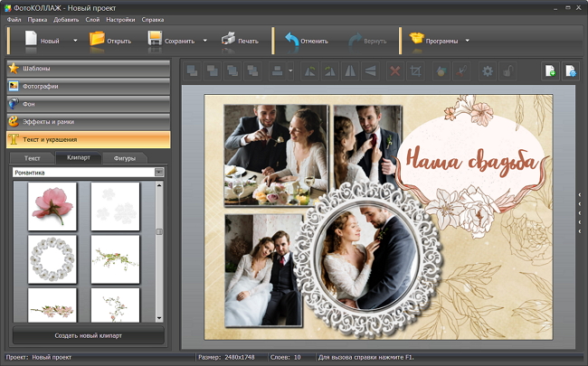The image size is (588, 366).
Task: Select the bride adjusting groom's tie photo
Action: coord(367,145)
